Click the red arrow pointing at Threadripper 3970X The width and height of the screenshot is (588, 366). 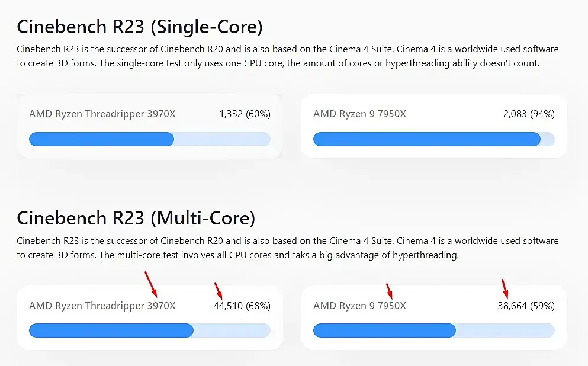click(x=150, y=283)
